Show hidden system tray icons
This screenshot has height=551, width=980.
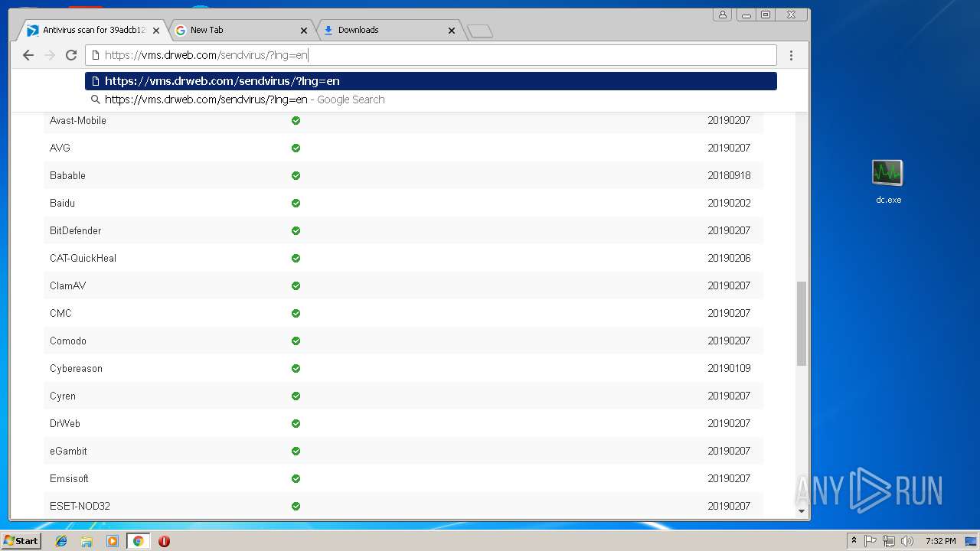click(854, 541)
